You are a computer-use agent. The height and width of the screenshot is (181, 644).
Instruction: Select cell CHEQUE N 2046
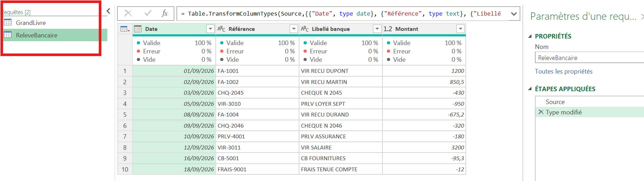tap(341, 126)
